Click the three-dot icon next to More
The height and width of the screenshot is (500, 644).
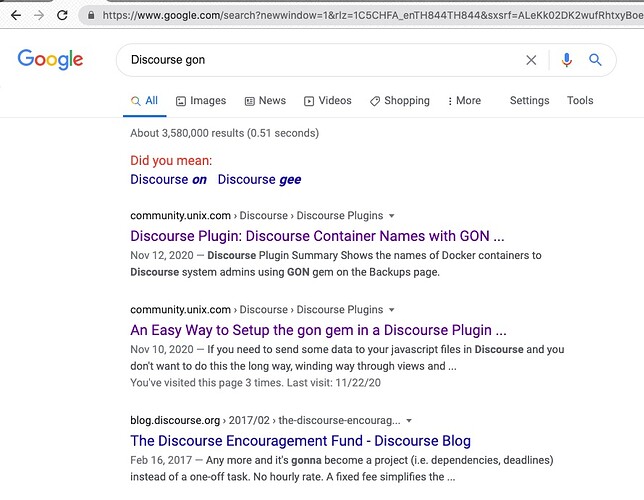(x=450, y=101)
